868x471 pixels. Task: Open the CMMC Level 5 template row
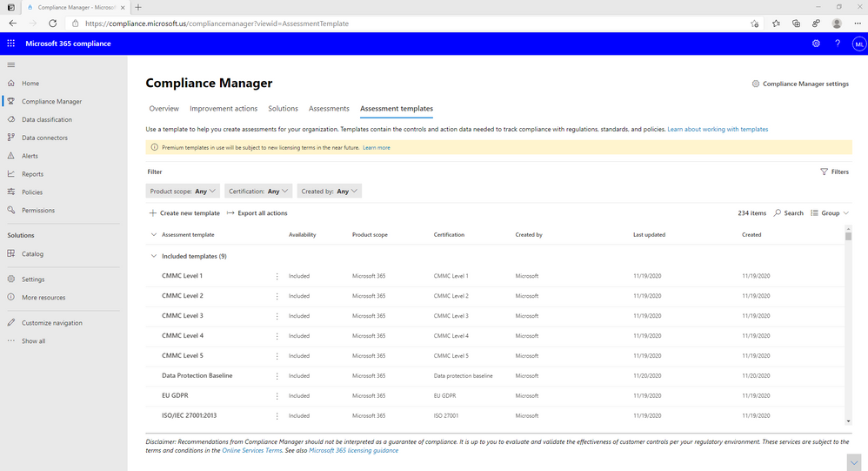pyautogui.click(x=495, y=356)
